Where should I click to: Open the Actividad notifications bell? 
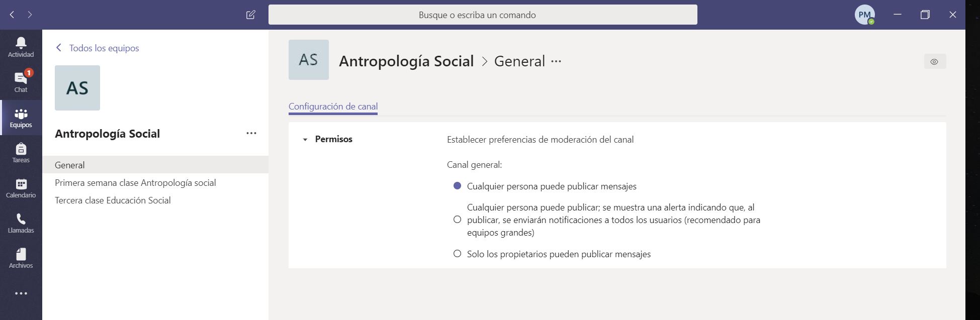21,47
